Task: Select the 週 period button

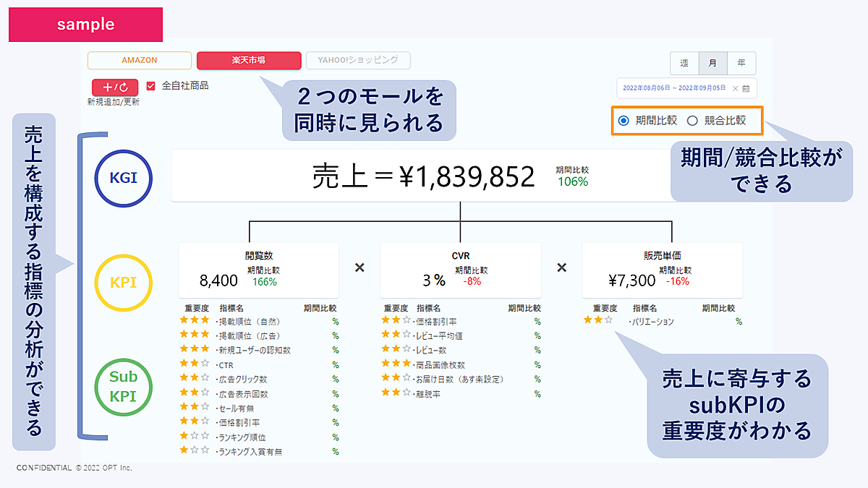Action: [684, 64]
